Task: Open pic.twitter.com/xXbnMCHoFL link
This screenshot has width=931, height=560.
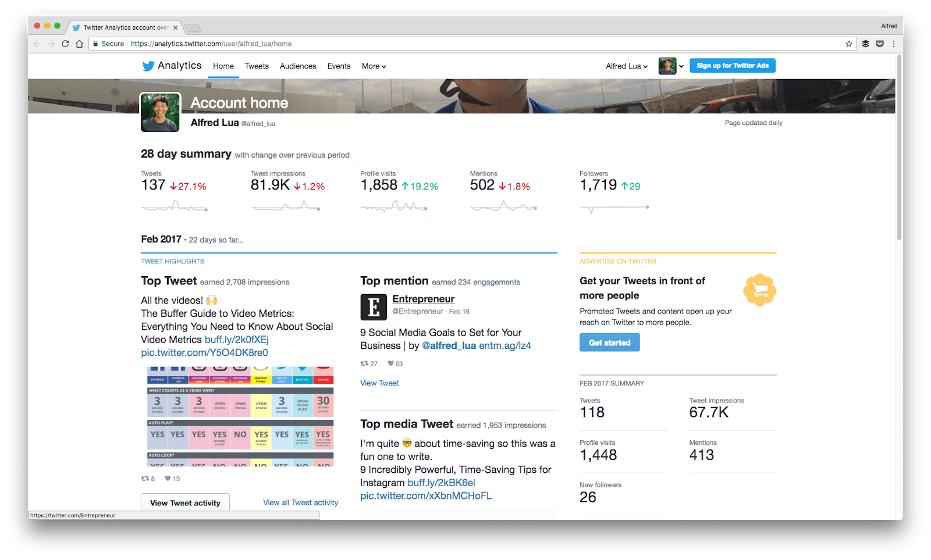Action: tap(426, 496)
